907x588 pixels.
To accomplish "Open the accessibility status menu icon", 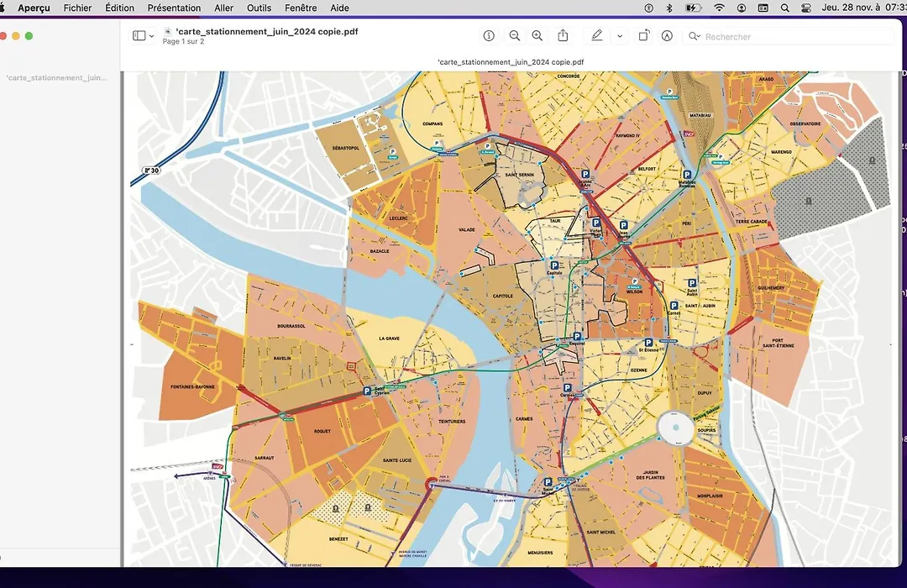I will point(649,8).
